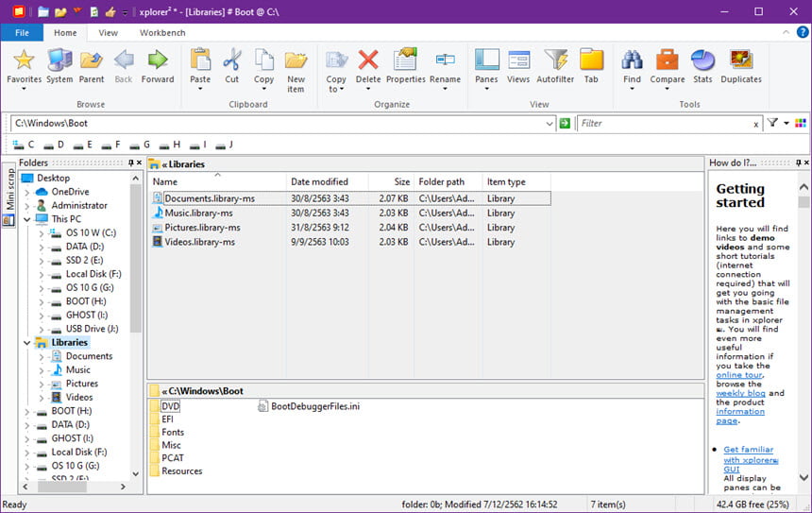Expand the address bar dropdown

click(549, 124)
